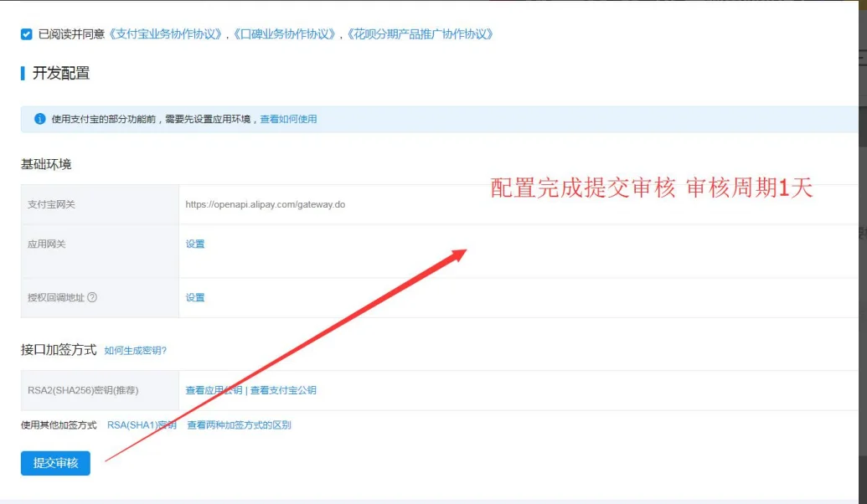The width and height of the screenshot is (867, 504).
Task: Click the 使用其他加签方式 label
Action: [59, 425]
